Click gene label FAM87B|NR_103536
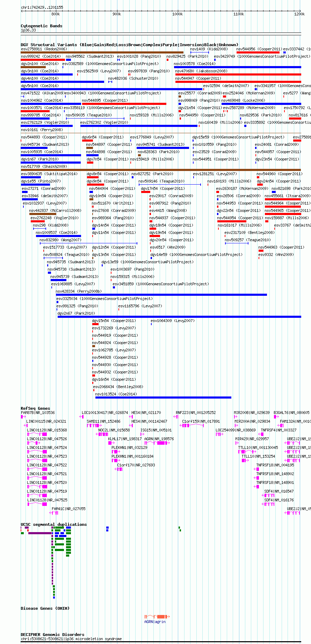Screen dimensions: 311x644 38,413
